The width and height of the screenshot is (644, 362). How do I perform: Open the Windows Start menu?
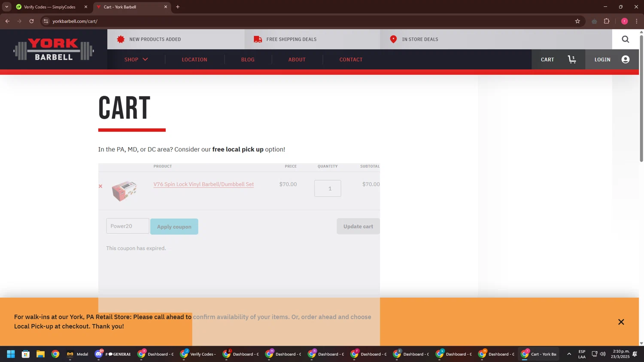point(11,354)
